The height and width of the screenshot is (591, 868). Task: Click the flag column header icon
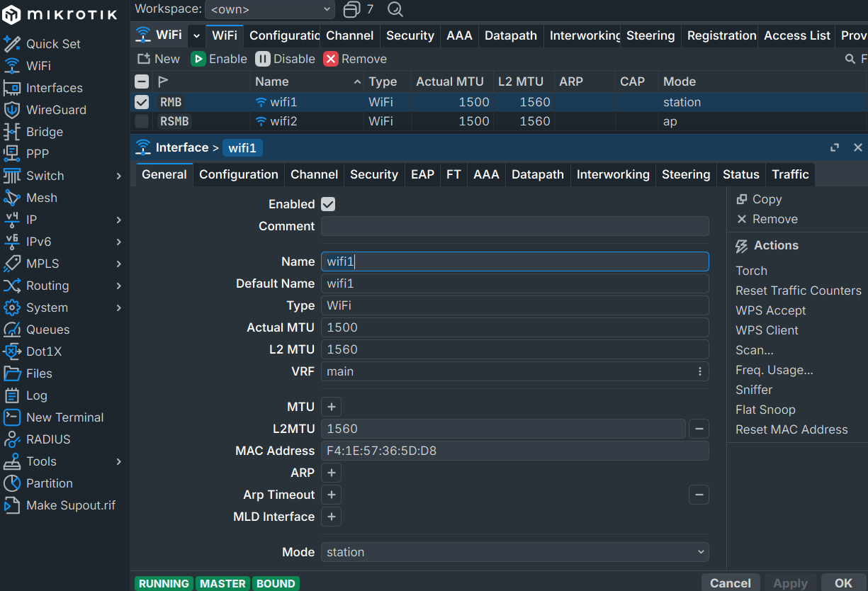(163, 81)
